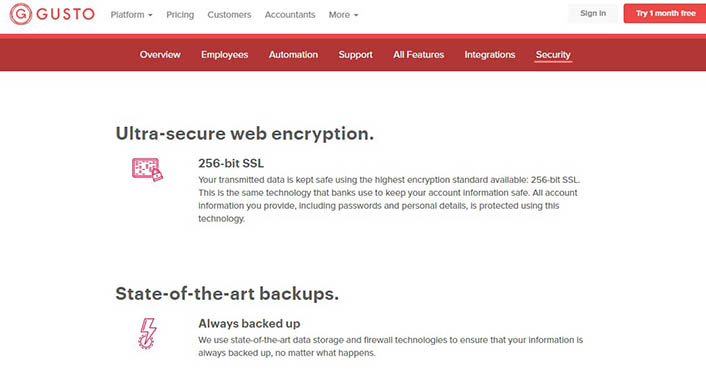
Task: Select the Employees tab
Action: click(225, 55)
